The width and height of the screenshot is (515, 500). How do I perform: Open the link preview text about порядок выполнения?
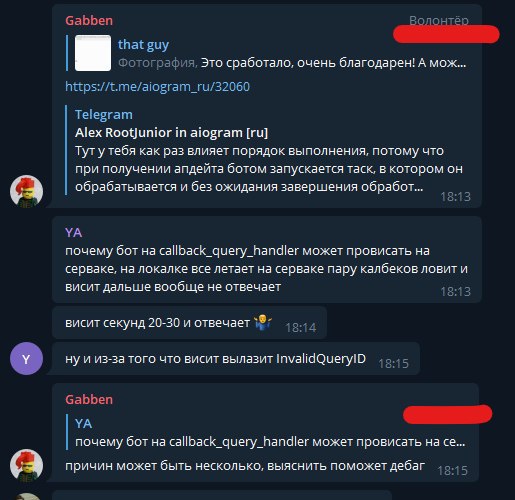tap(269, 169)
